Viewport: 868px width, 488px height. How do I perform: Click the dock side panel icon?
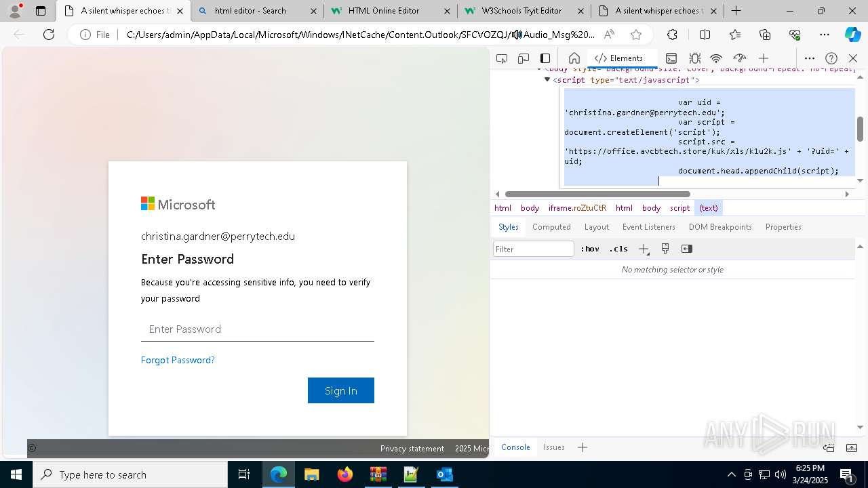(545, 58)
